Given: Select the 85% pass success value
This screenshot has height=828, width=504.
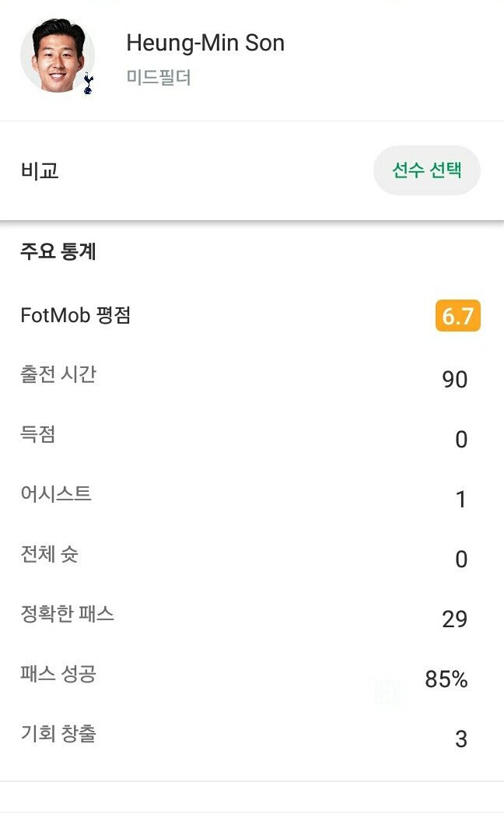Looking at the screenshot, I should (x=446, y=679).
